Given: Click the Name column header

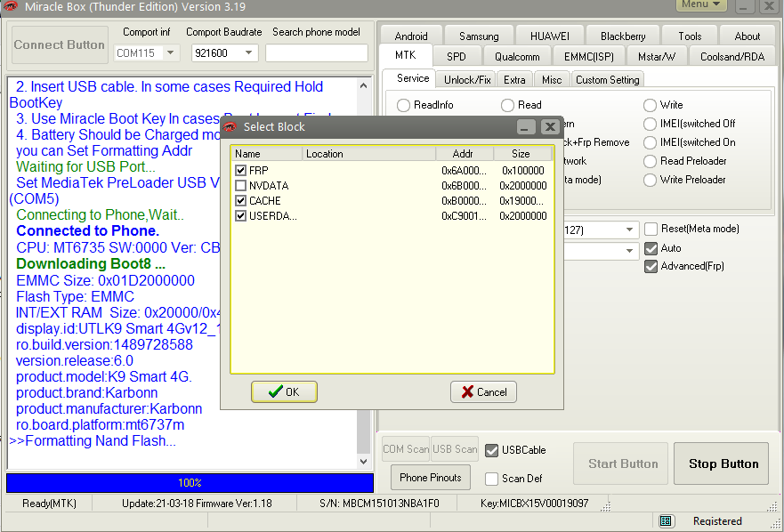Looking at the screenshot, I should click(x=267, y=154).
